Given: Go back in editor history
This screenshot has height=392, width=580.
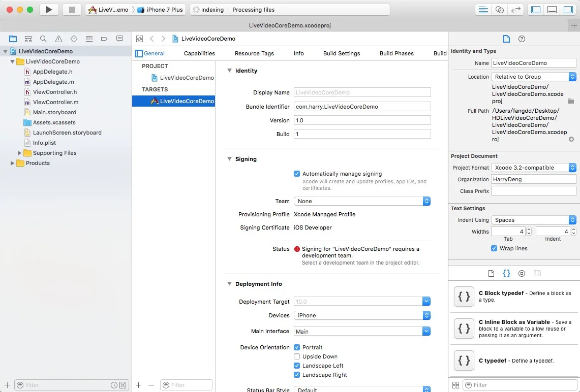Looking at the screenshot, I should pyautogui.click(x=151, y=39).
